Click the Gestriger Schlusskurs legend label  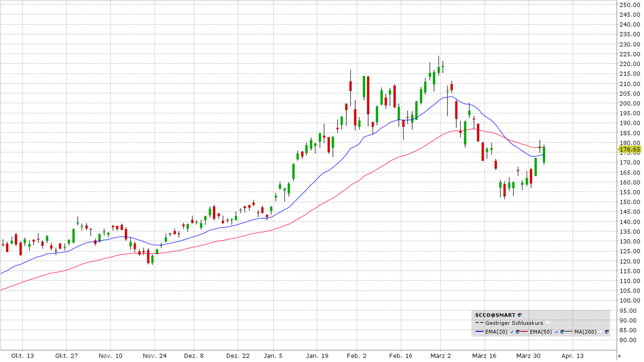(x=514, y=323)
